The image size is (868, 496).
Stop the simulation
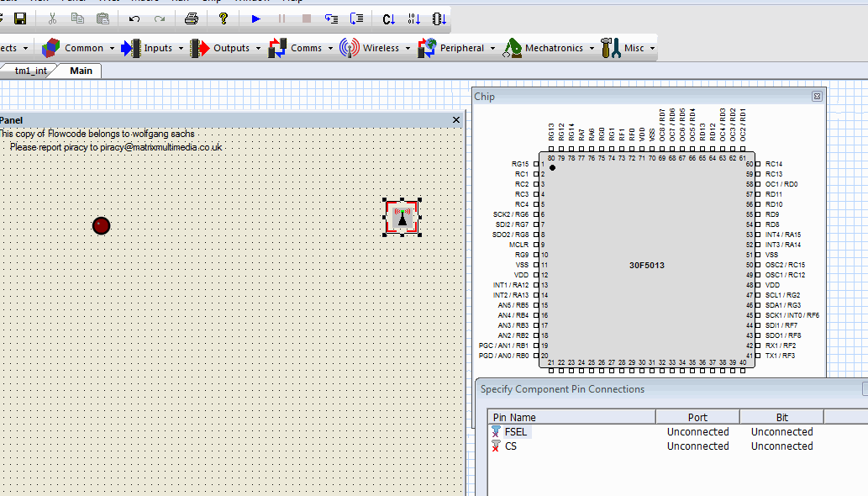pos(307,18)
